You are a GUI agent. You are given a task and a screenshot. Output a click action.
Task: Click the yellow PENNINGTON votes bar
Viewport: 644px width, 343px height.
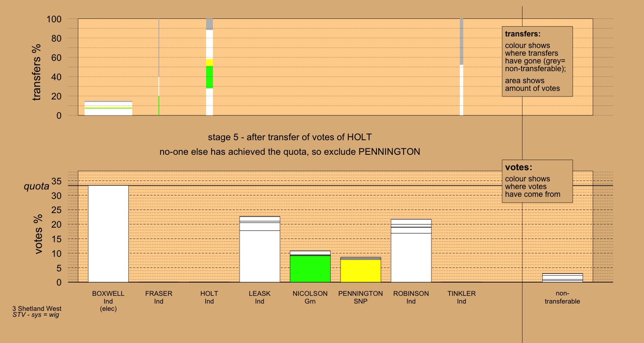tap(361, 271)
